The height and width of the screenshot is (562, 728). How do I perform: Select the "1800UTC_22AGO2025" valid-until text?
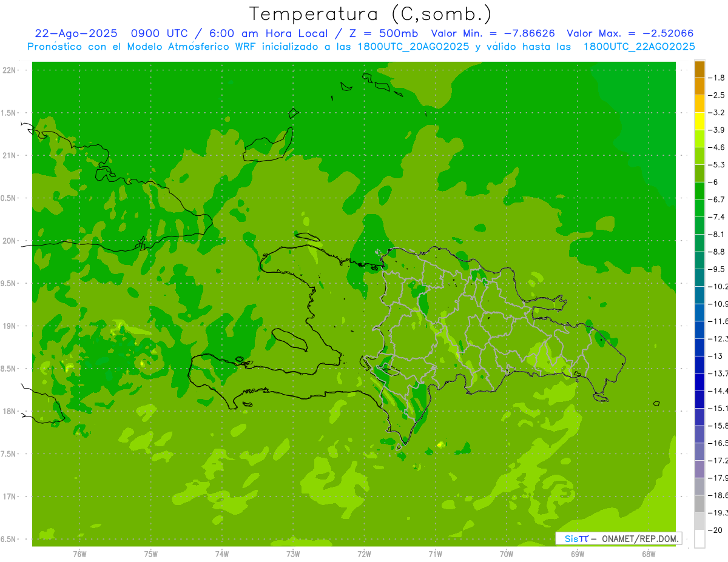click(639, 47)
